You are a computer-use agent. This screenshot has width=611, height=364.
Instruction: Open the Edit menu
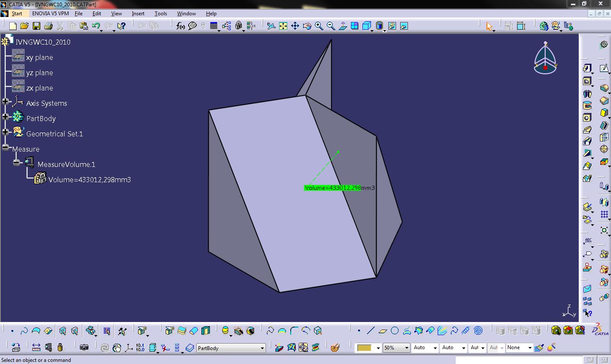(97, 14)
